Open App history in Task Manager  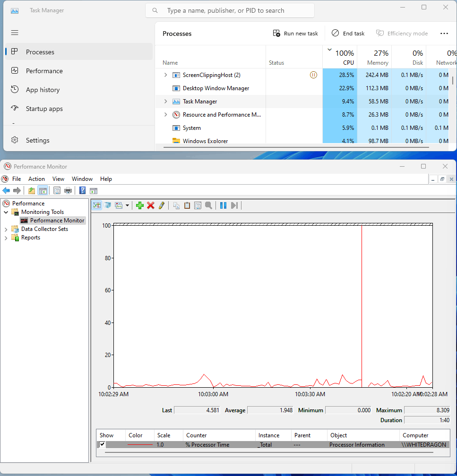79,90
